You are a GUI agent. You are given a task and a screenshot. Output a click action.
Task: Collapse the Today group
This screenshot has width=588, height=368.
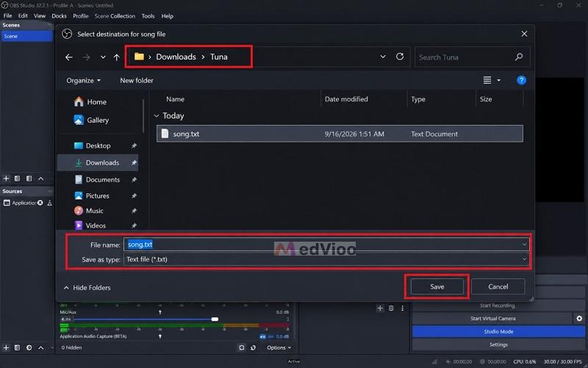tap(157, 116)
